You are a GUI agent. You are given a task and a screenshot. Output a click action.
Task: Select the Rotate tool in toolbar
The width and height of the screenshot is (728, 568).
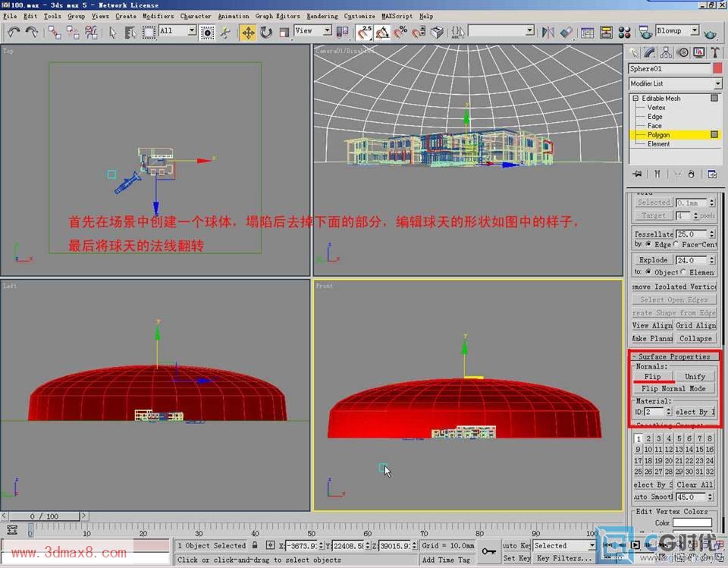point(266,32)
